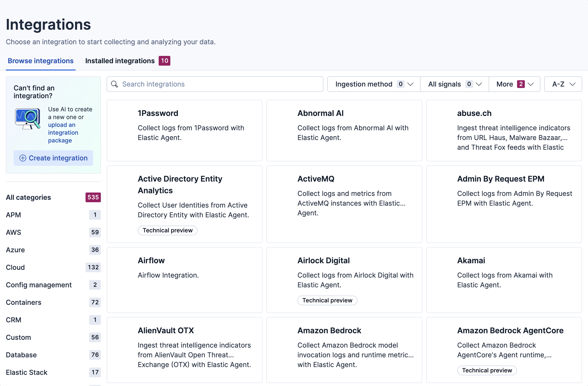Select the APM category

tap(53, 215)
